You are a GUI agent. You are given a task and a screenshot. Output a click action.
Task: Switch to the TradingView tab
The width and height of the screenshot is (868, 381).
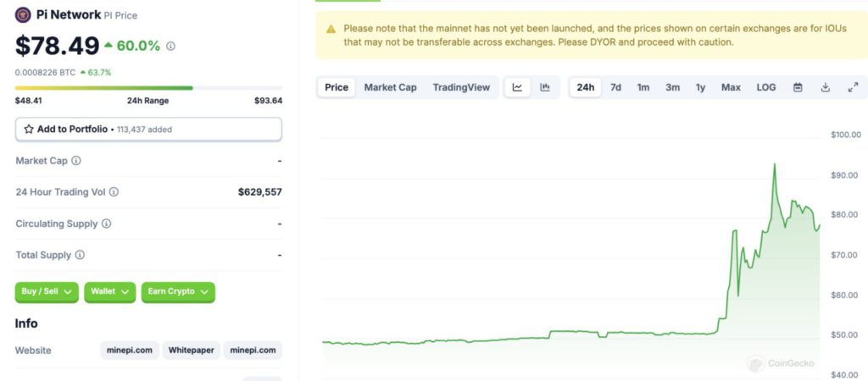click(461, 87)
